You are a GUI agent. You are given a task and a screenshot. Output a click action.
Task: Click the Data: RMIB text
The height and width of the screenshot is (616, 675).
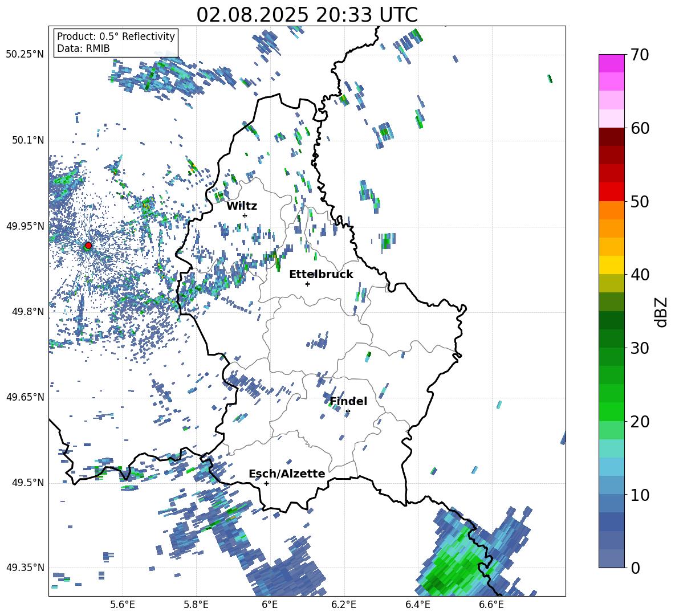[x=83, y=48]
